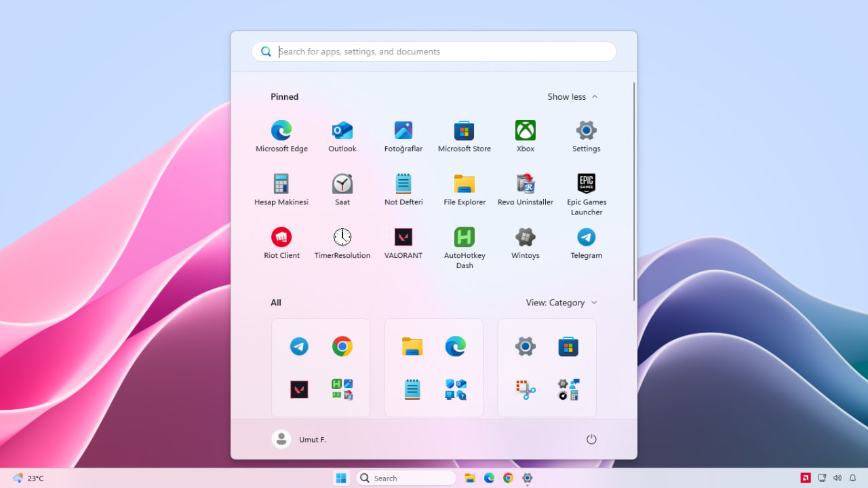Focus the Start menu search box
Image resolution: width=868 pixels, height=488 pixels.
point(434,52)
